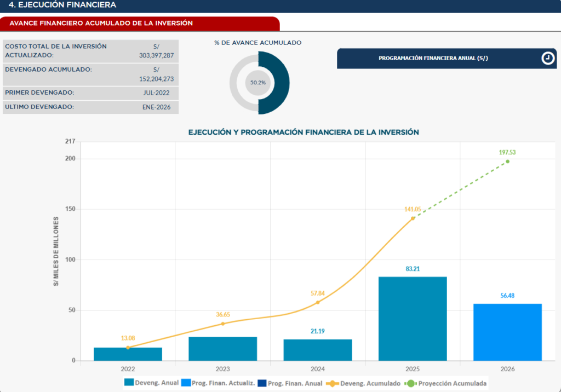Image resolution: width=561 pixels, height=392 pixels.
Task: Select the 2022 annual devengado bar
Action: (128, 354)
